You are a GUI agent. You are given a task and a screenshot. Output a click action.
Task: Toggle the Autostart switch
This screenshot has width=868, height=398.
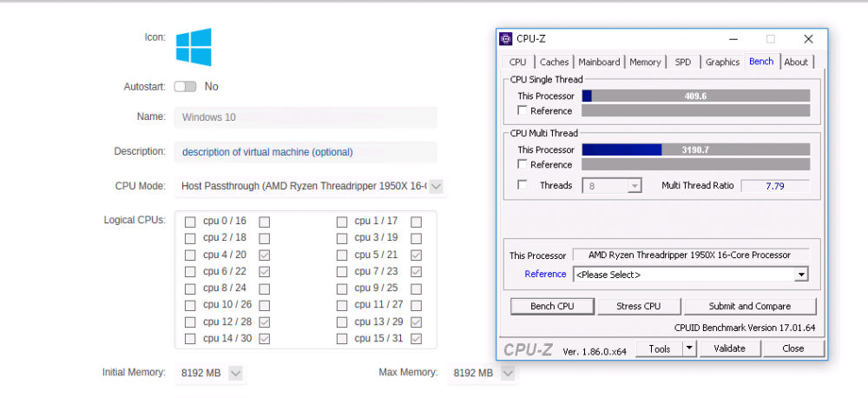coord(185,87)
